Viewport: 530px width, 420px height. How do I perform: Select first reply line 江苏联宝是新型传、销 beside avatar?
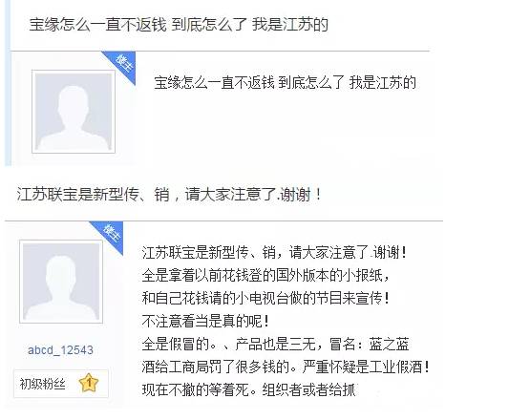[x=274, y=253]
